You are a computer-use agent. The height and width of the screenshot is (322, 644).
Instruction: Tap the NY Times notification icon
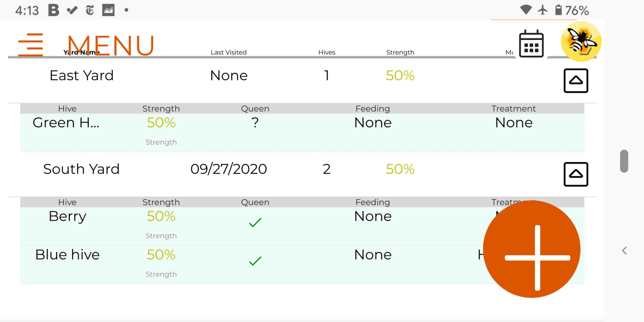90,10
